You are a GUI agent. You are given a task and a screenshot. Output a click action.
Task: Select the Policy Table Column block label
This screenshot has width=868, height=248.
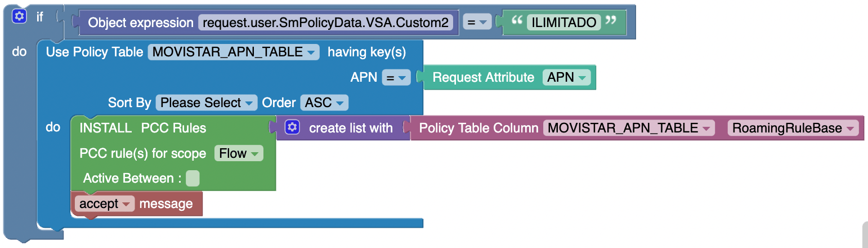pos(478,128)
